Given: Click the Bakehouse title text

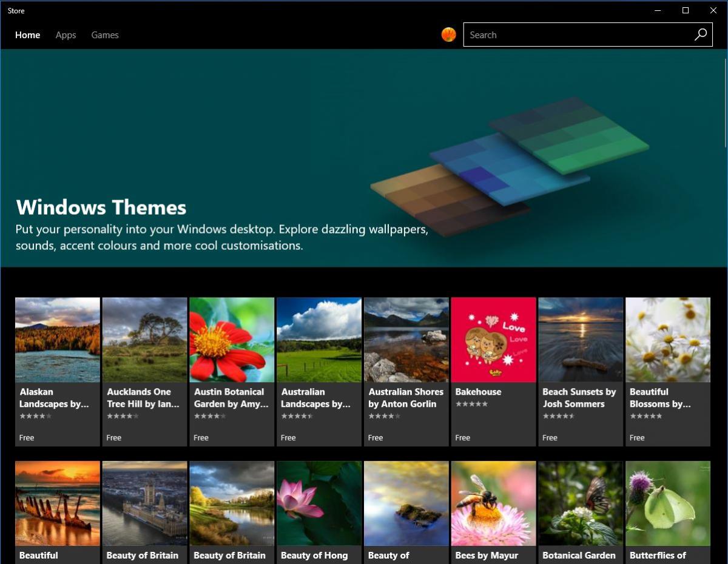Looking at the screenshot, I should (480, 392).
